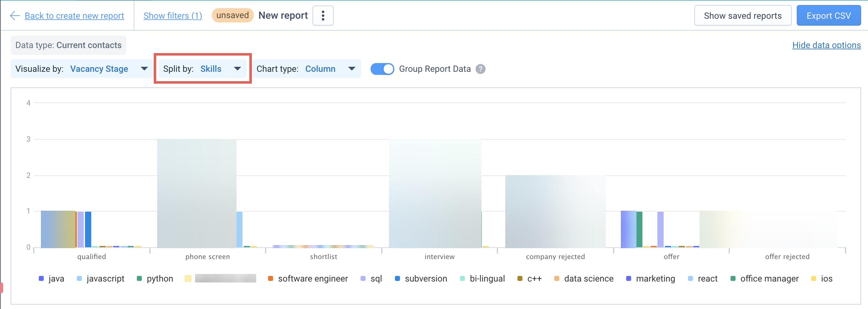868x309 pixels.
Task: Click Show saved reports button
Action: coord(743,16)
